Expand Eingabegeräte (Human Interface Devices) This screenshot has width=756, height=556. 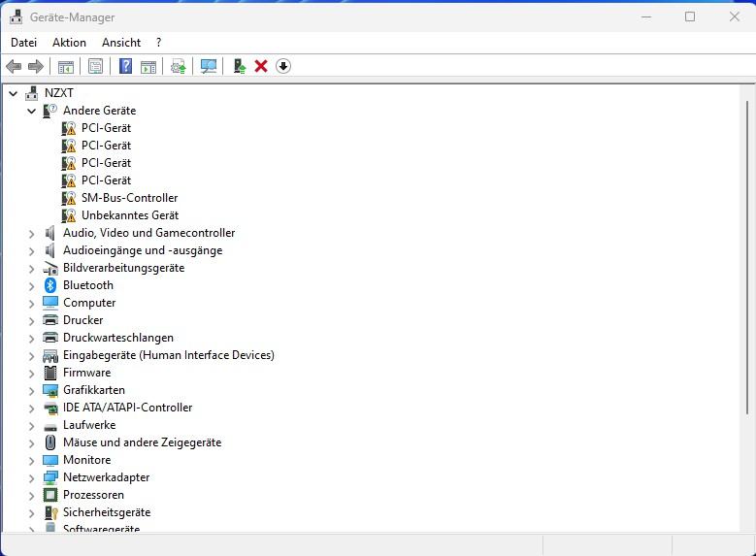[32, 356]
